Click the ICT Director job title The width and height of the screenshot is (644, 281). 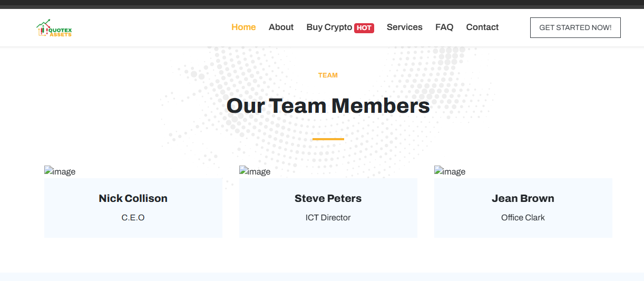[x=328, y=217]
